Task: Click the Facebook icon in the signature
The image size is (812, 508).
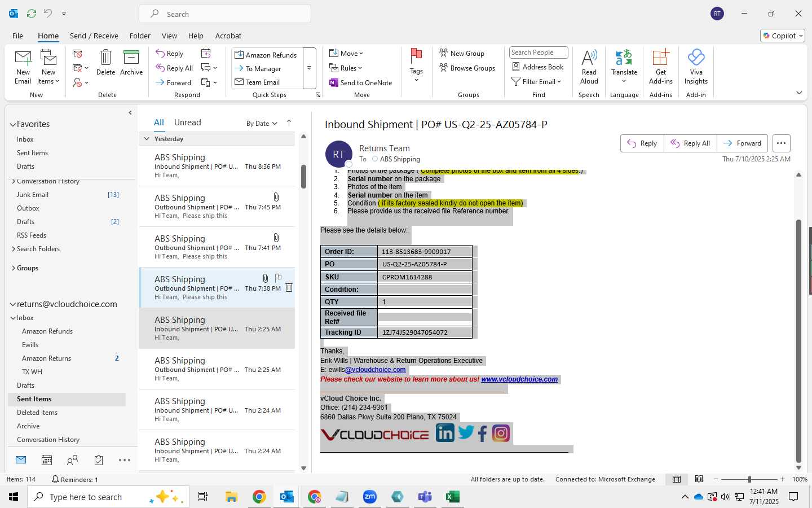Action: point(482,433)
